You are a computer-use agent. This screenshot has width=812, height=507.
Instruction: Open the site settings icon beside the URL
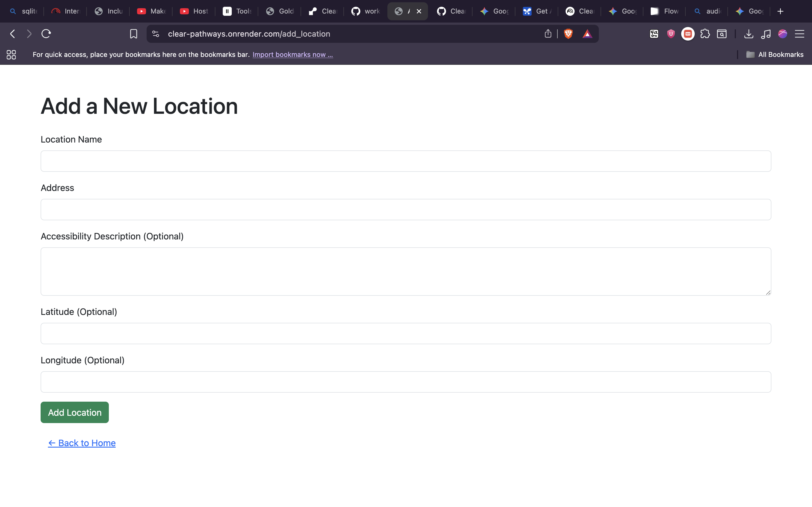click(155, 34)
